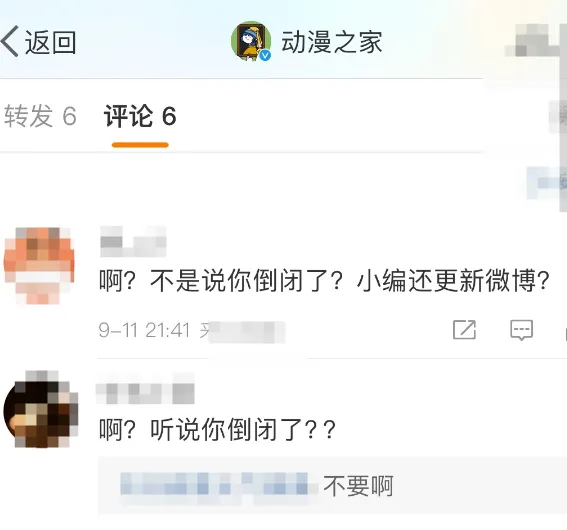The height and width of the screenshot is (530, 567).
Task: Tap blurred button at top right
Action: point(536,42)
